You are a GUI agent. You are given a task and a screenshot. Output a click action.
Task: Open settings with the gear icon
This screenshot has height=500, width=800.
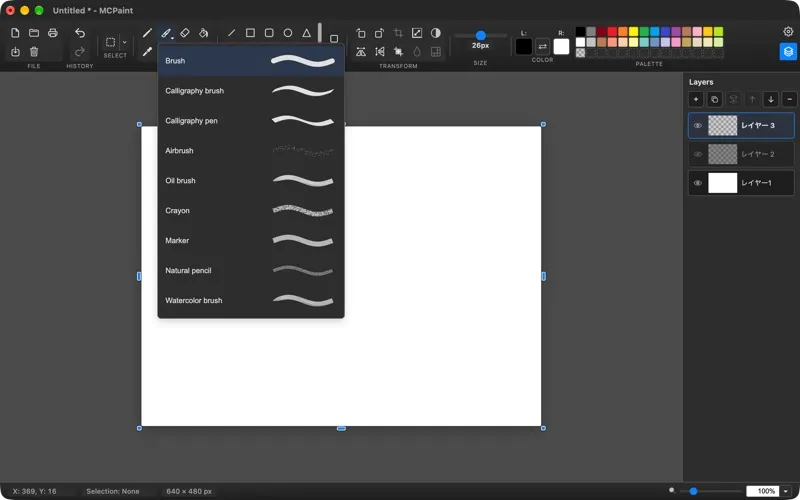[x=788, y=32]
